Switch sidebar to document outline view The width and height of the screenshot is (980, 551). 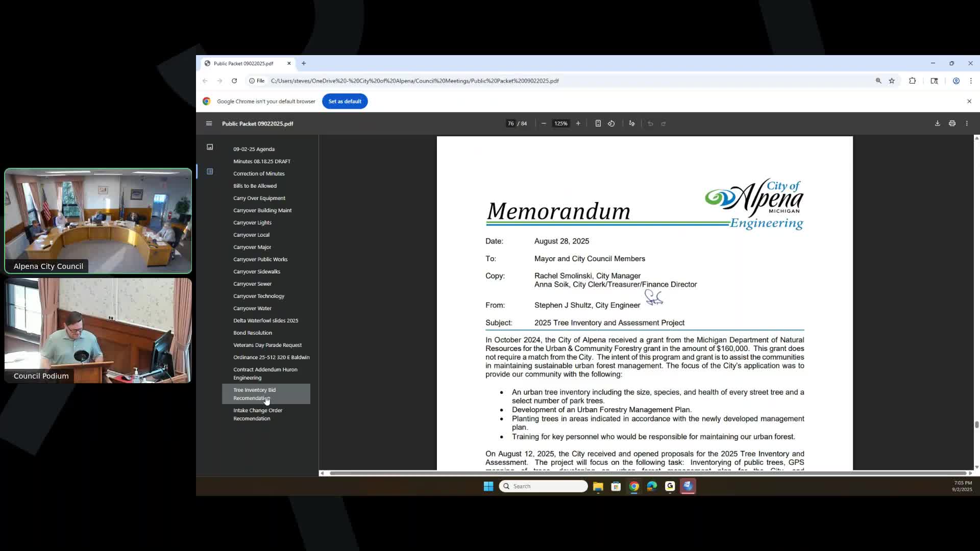(x=210, y=171)
